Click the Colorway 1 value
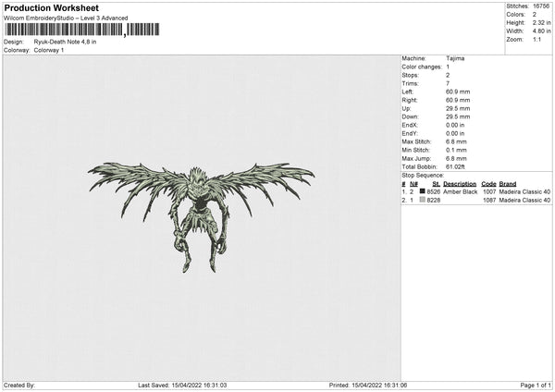The width and height of the screenshot is (555, 392). coord(49,50)
